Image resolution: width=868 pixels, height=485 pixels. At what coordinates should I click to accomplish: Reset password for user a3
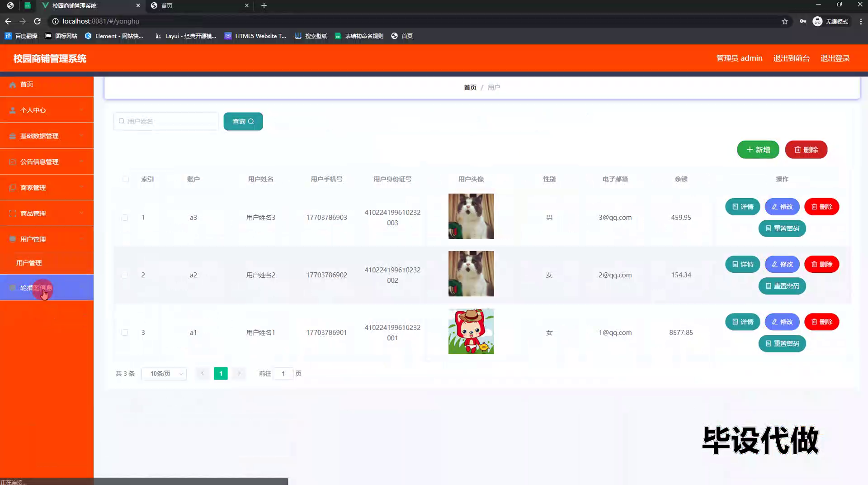tap(782, 228)
